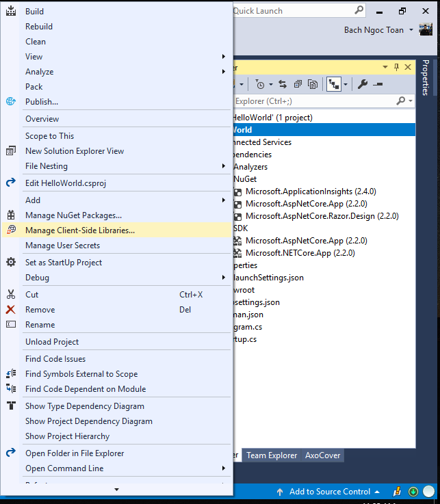Click Add to Source Control button
Screen dimensions: 440x504
pyautogui.click(x=327, y=492)
